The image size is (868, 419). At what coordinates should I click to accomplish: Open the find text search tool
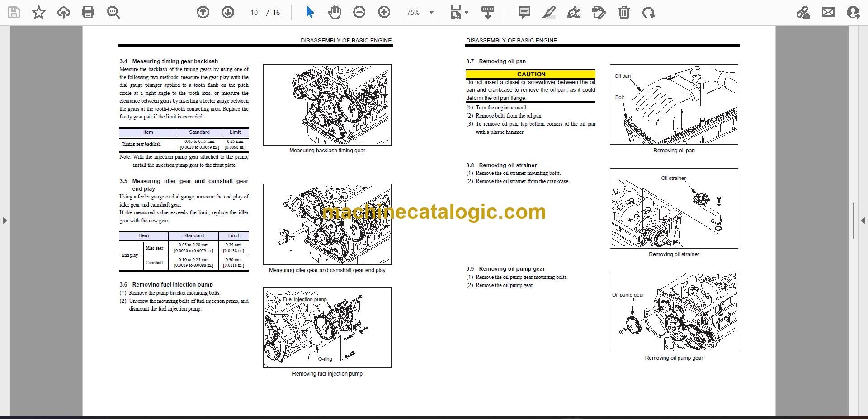(x=113, y=12)
